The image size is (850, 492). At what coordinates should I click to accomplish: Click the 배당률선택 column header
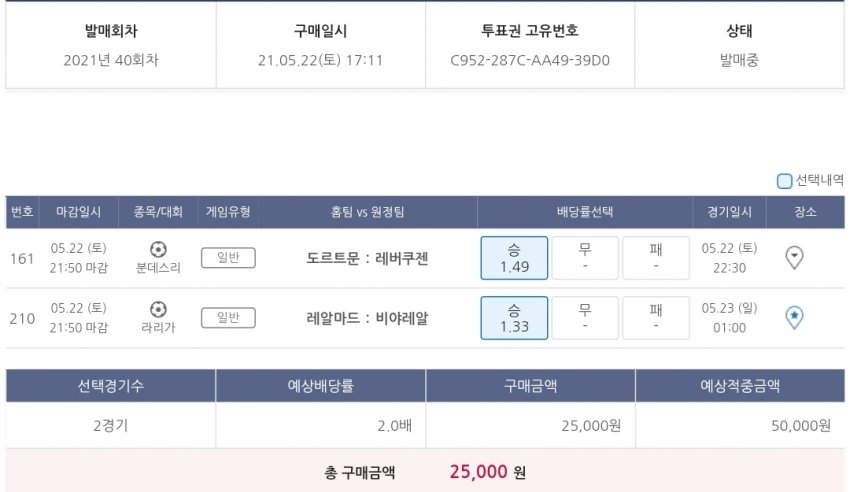point(585,212)
